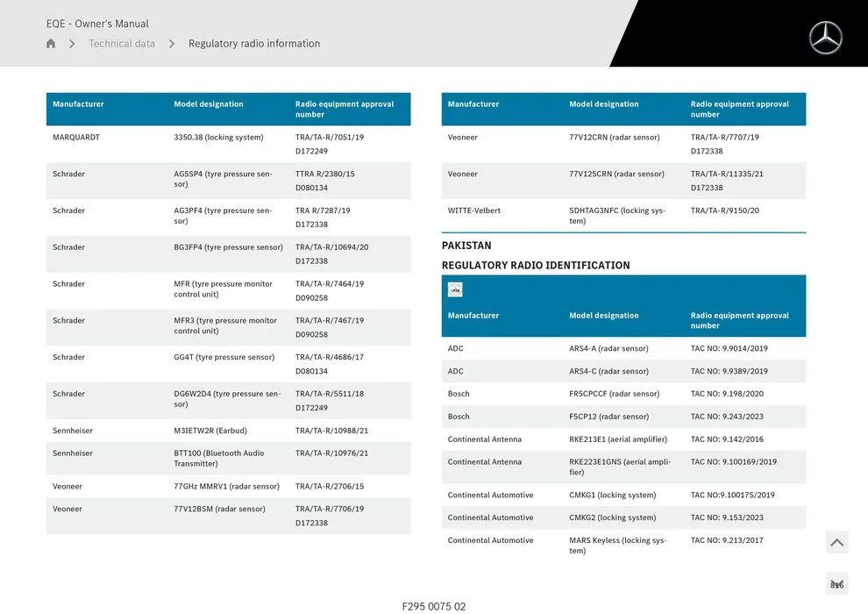868x614 pixels.
Task: Open the Technical data breadcrumb
Action: 122,44
